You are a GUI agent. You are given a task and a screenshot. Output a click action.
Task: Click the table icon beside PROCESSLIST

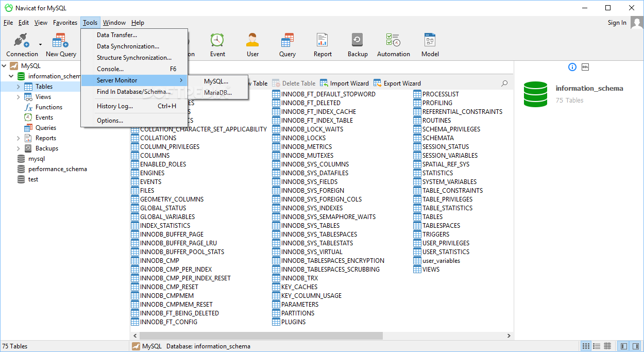click(417, 94)
